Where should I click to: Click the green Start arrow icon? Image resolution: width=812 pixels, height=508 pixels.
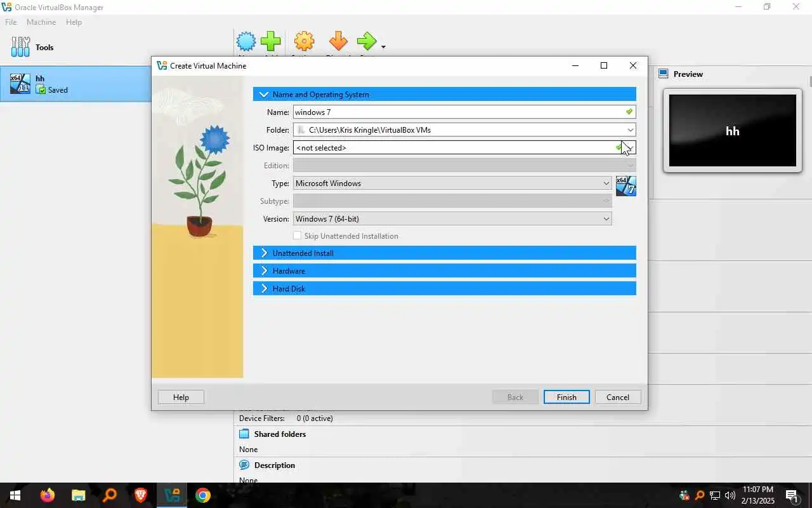pos(367,42)
